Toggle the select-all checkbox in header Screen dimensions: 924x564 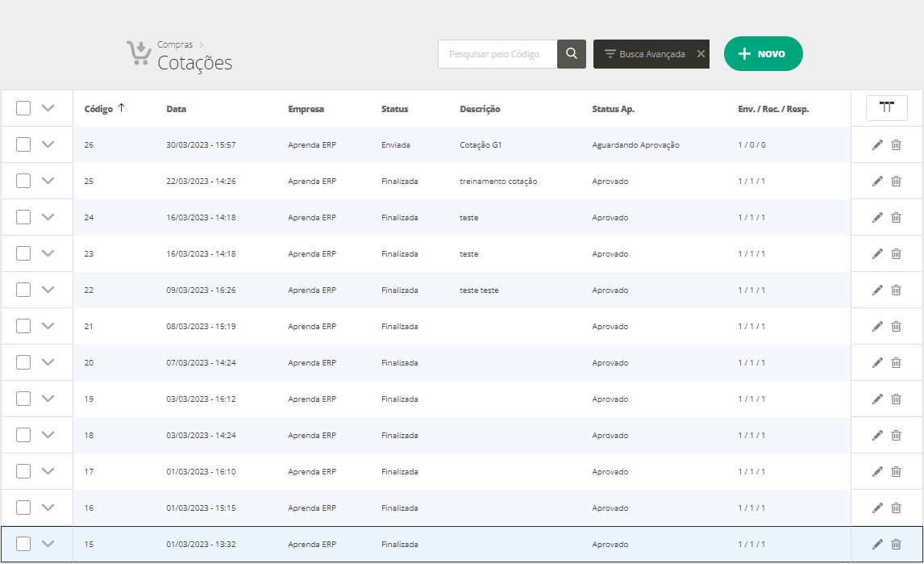tap(23, 108)
